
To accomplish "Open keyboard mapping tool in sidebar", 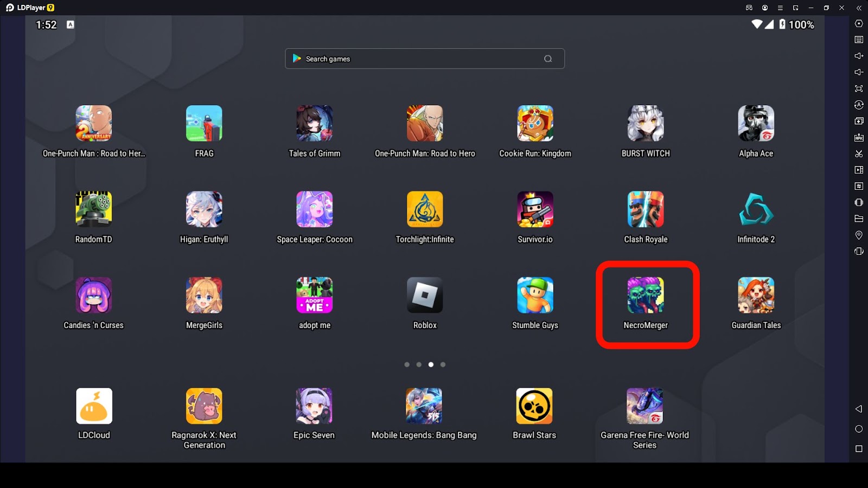I will point(859,40).
